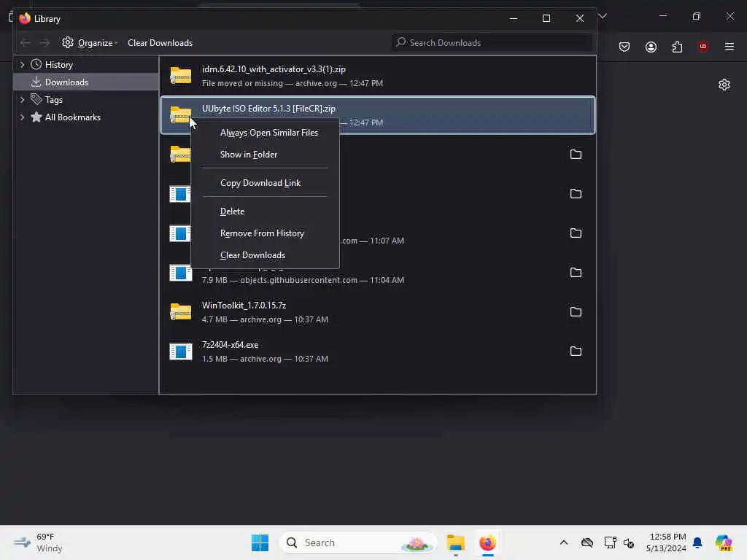Screen dimensions: 747x560
Task: Click the uBlock Origin extension icon
Action: (x=703, y=47)
